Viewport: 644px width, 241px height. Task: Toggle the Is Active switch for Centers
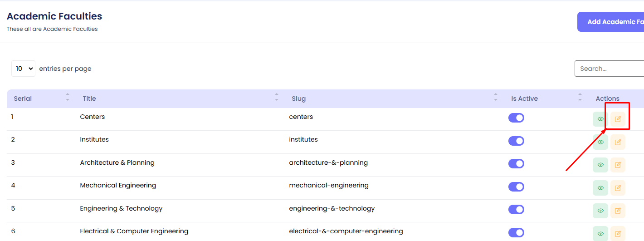[516, 118]
